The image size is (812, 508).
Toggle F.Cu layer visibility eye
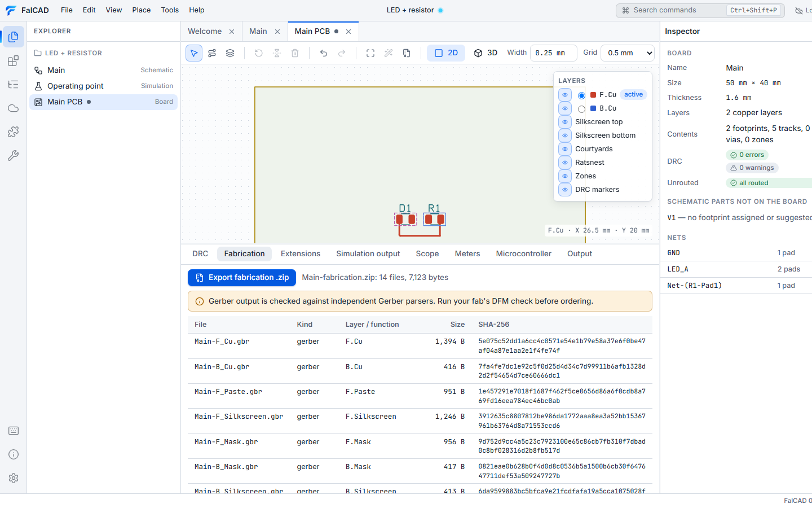coord(565,95)
